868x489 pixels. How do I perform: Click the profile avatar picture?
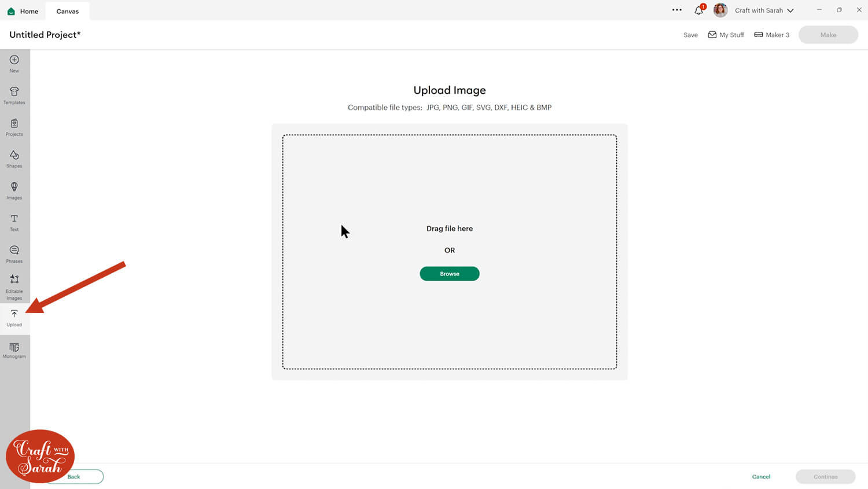click(x=720, y=10)
